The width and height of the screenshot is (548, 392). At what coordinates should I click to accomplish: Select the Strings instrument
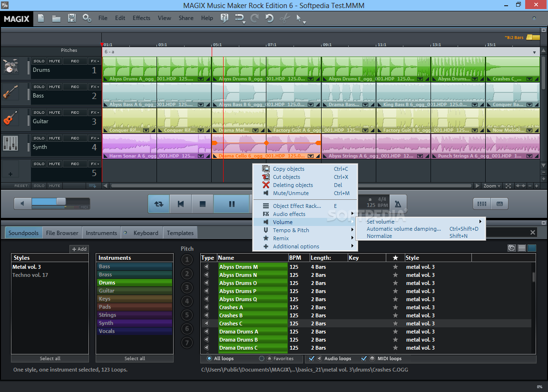135,315
